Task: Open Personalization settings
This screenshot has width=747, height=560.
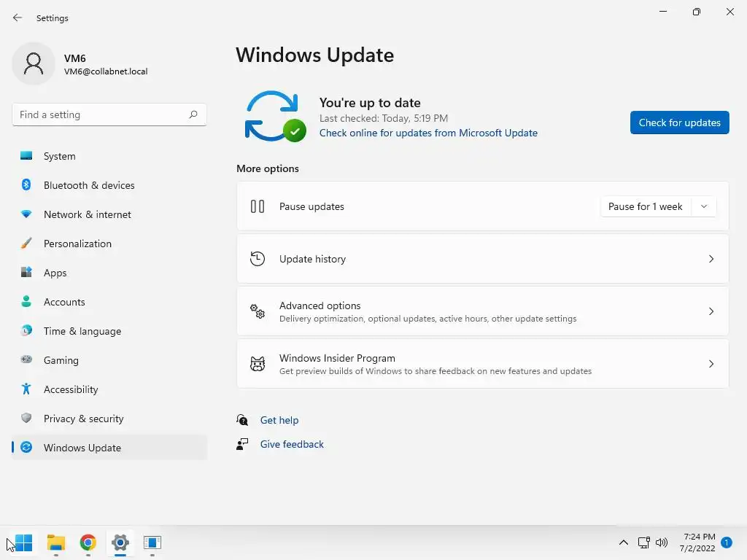Action: point(109,244)
